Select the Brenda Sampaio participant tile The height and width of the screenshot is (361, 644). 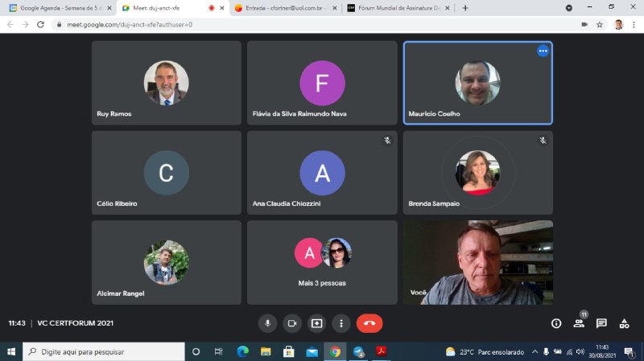pyautogui.click(x=477, y=173)
